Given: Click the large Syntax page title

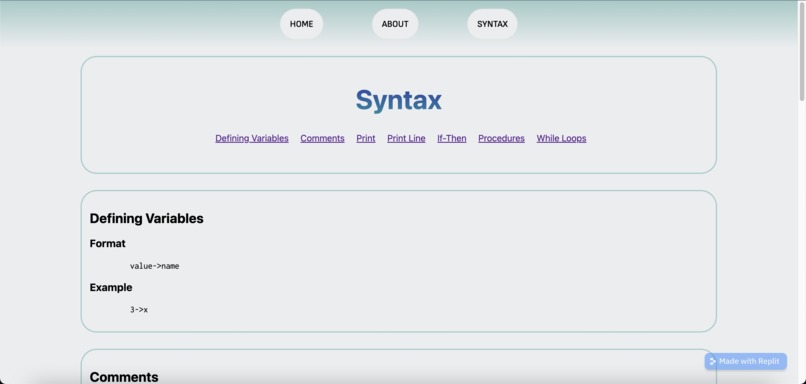Looking at the screenshot, I should coord(398,100).
